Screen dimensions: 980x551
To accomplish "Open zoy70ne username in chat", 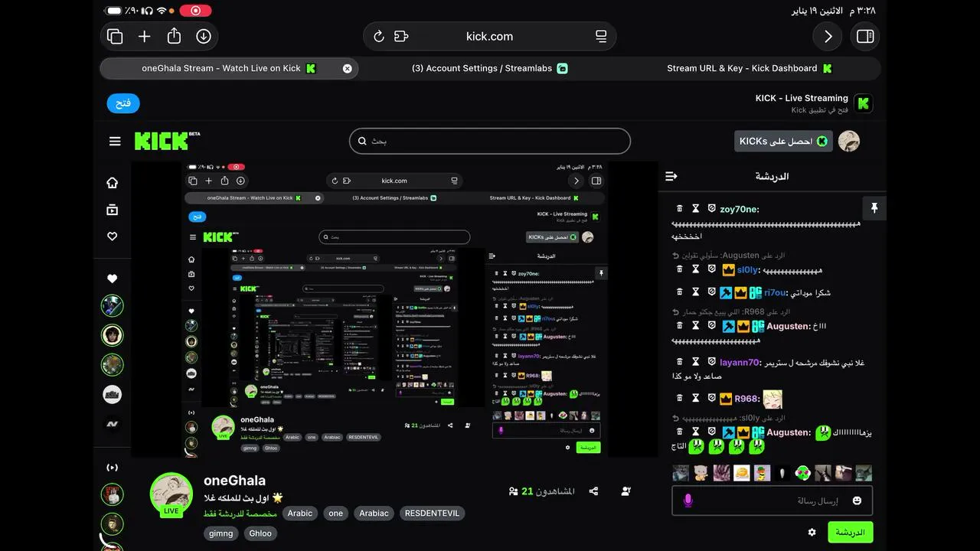I will click(738, 209).
